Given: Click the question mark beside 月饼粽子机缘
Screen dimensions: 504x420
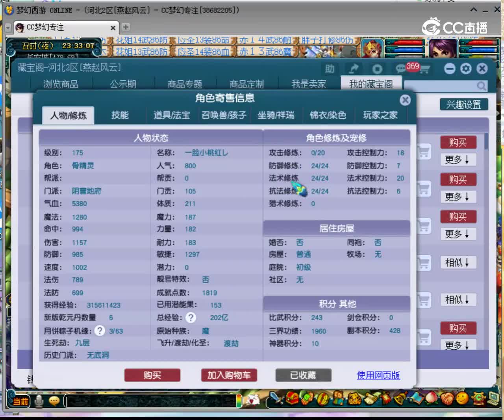Looking at the screenshot, I should click(x=100, y=331).
